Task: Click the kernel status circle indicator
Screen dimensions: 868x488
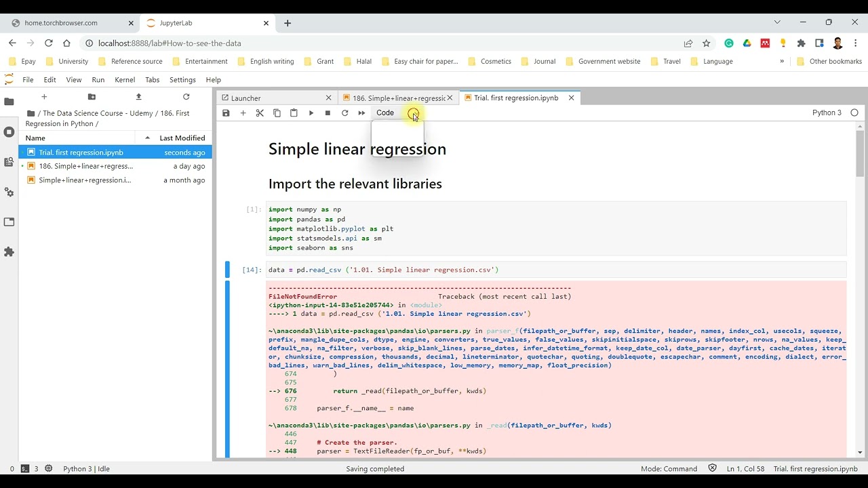Action: point(854,113)
